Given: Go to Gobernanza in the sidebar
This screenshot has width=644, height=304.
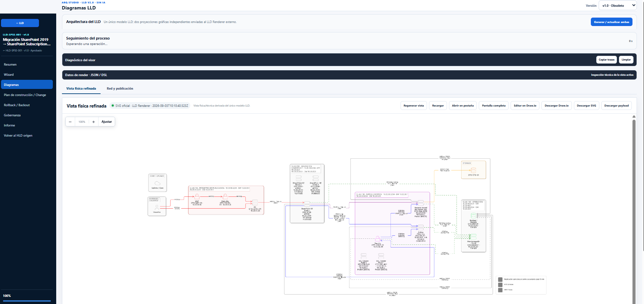Looking at the screenshot, I should point(27,115).
